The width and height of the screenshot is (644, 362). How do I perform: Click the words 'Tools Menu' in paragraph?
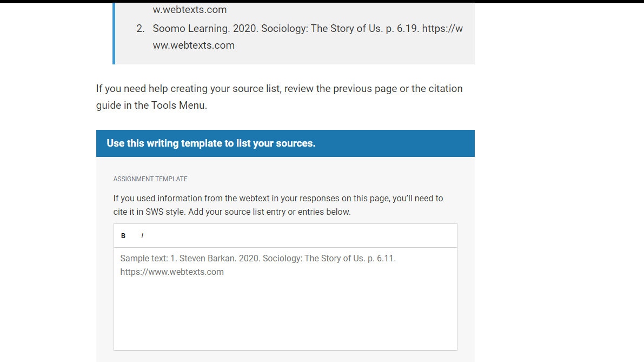point(178,106)
